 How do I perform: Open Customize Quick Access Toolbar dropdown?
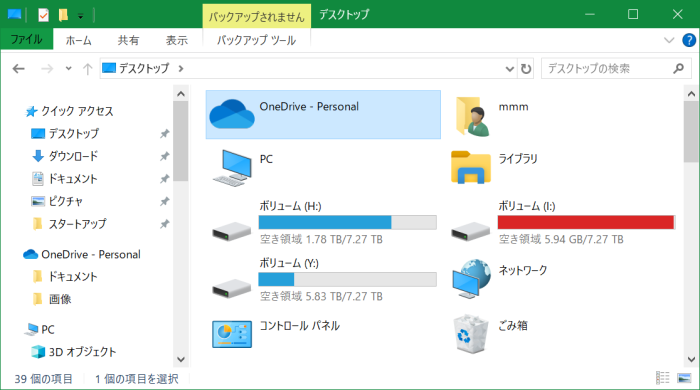[80, 17]
